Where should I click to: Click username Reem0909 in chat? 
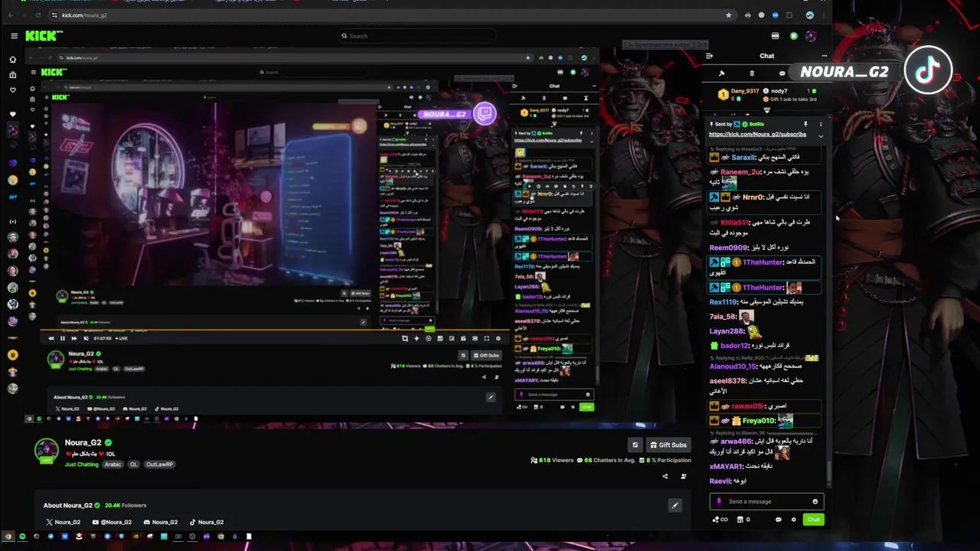pos(729,248)
